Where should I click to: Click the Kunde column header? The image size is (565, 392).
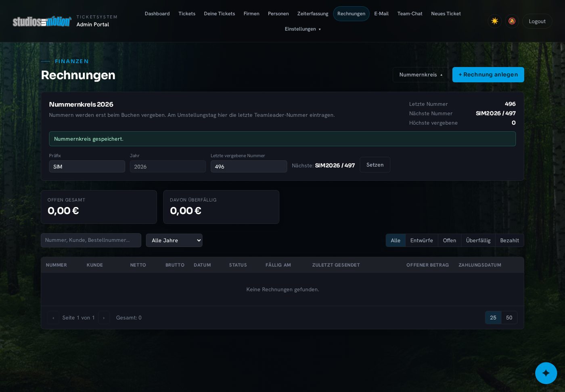tap(95, 265)
